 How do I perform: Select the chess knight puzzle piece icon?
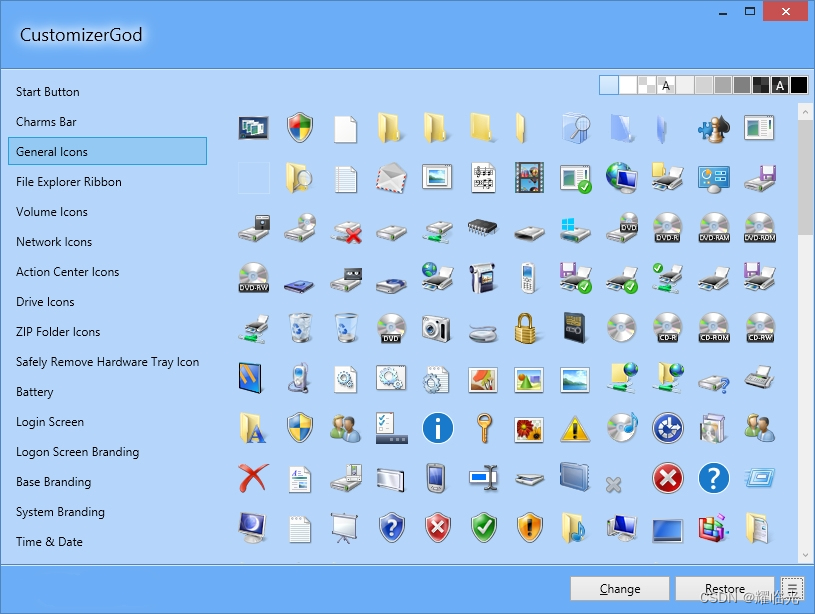pyautogui.click(x=714, y=128)
